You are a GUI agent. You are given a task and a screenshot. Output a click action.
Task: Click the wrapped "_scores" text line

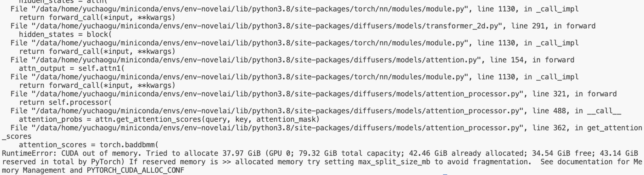pos(17,137)
